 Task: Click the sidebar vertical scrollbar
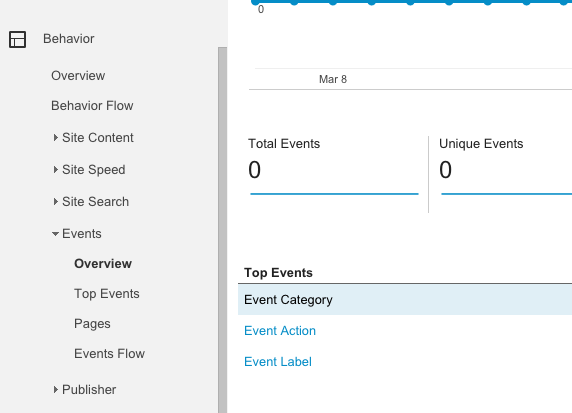coord(222,230)
